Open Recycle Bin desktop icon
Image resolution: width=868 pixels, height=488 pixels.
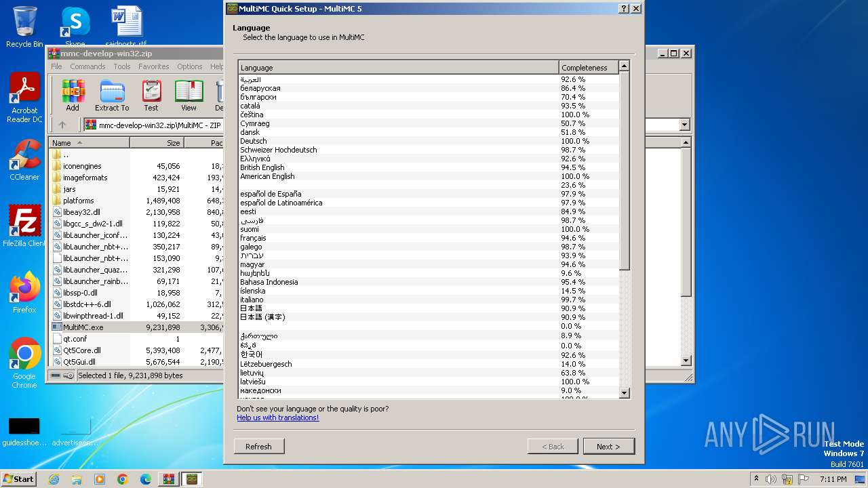click(24, 27)
